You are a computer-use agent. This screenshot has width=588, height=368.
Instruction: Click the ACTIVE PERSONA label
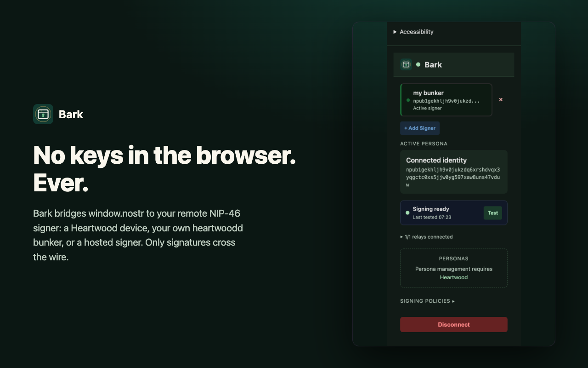pyautogui.click(x=424, y=144)
